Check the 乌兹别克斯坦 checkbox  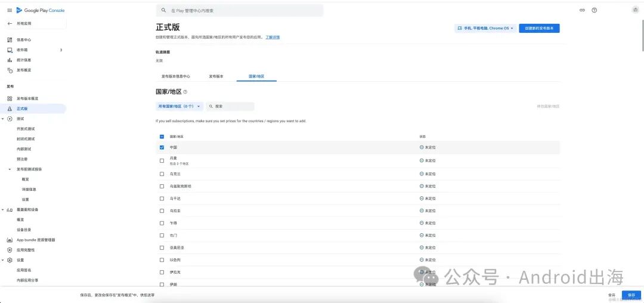(162, 187)
